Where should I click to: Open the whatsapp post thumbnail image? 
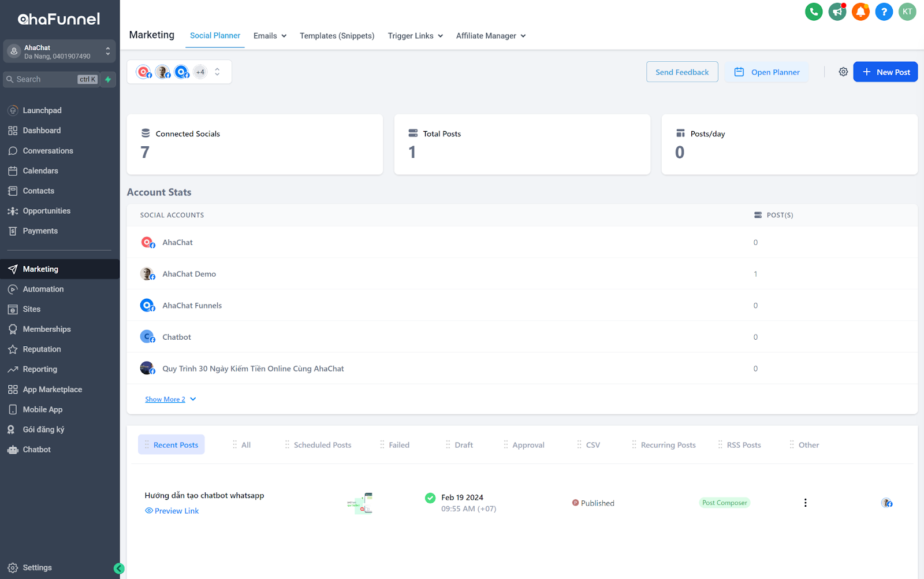tap(360, 503)
